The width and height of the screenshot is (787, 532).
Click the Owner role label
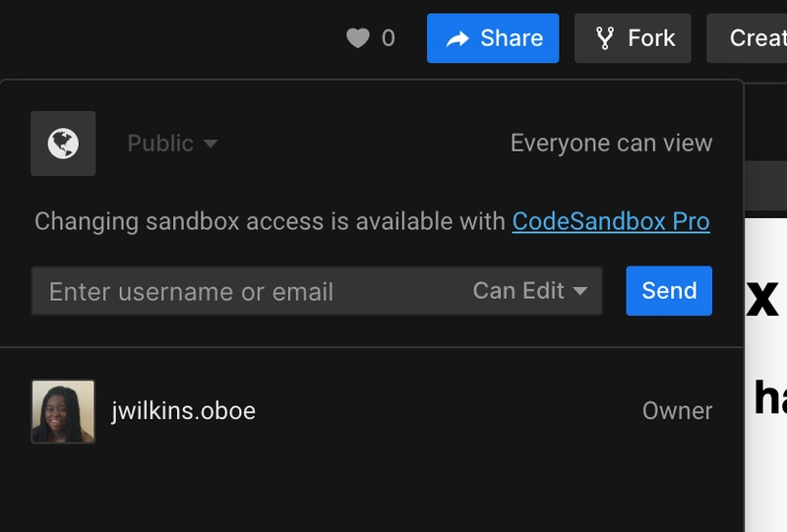click(677, 410)
